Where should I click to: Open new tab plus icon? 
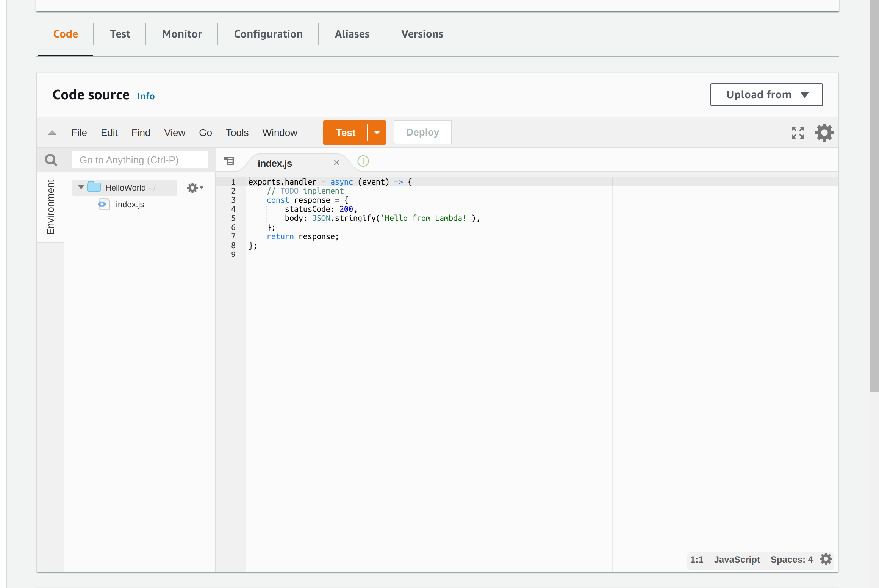click(363, 161)
